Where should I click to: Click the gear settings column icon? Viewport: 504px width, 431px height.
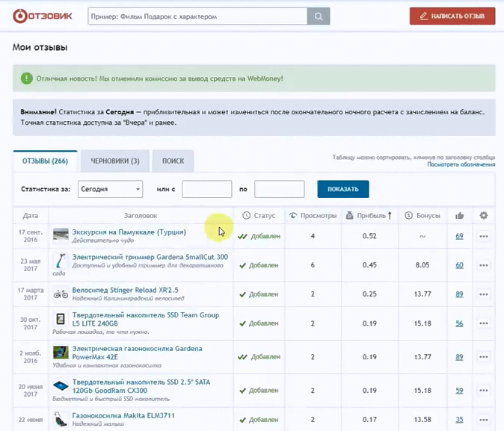[x=483, y=215]
